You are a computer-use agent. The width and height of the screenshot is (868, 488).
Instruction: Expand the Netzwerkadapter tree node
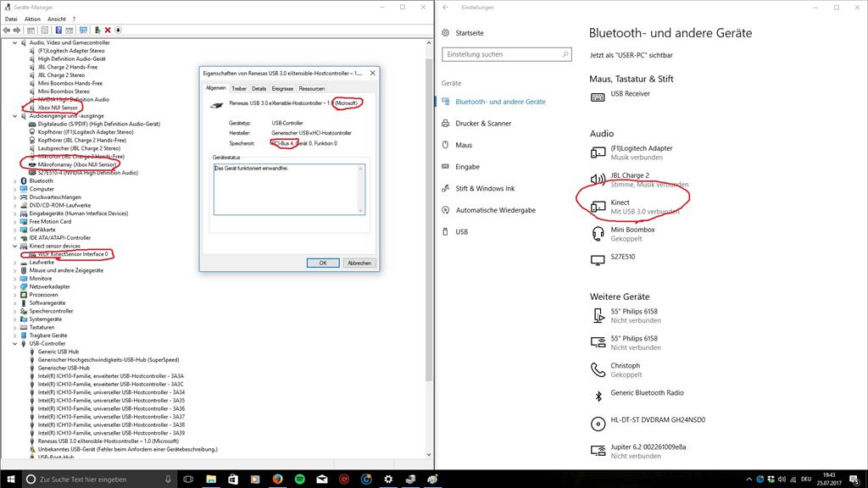15,286
